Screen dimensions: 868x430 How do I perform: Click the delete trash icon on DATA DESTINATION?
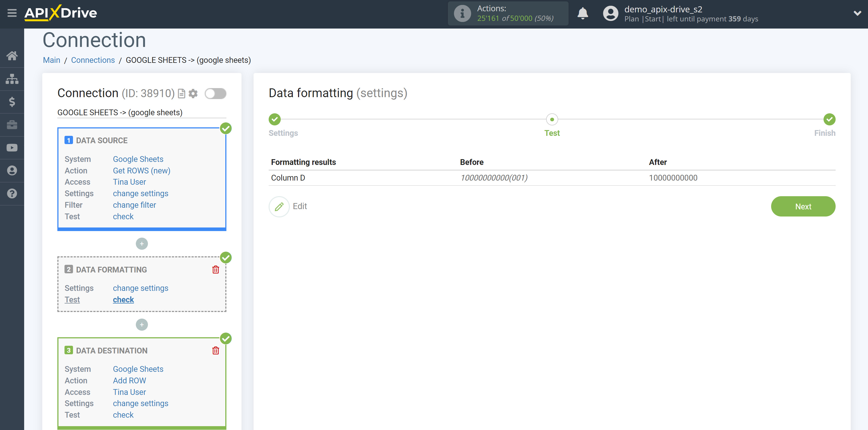[x=215, y=350]
